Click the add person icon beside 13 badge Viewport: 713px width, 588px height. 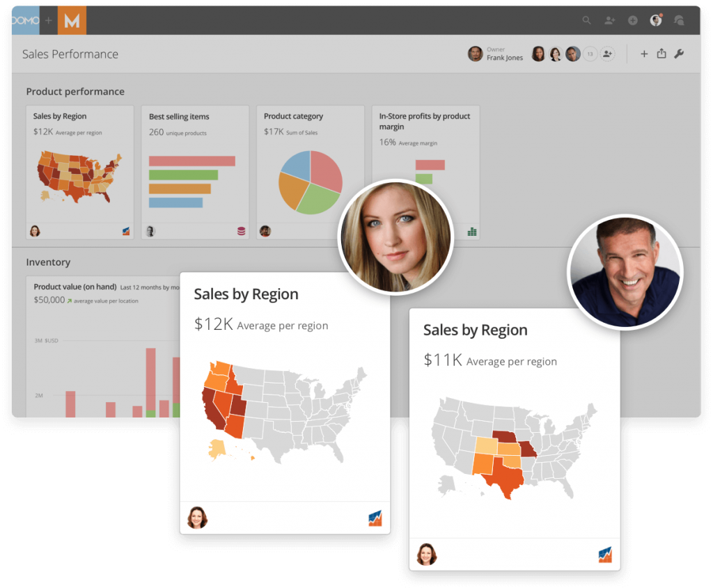point(608,54)
